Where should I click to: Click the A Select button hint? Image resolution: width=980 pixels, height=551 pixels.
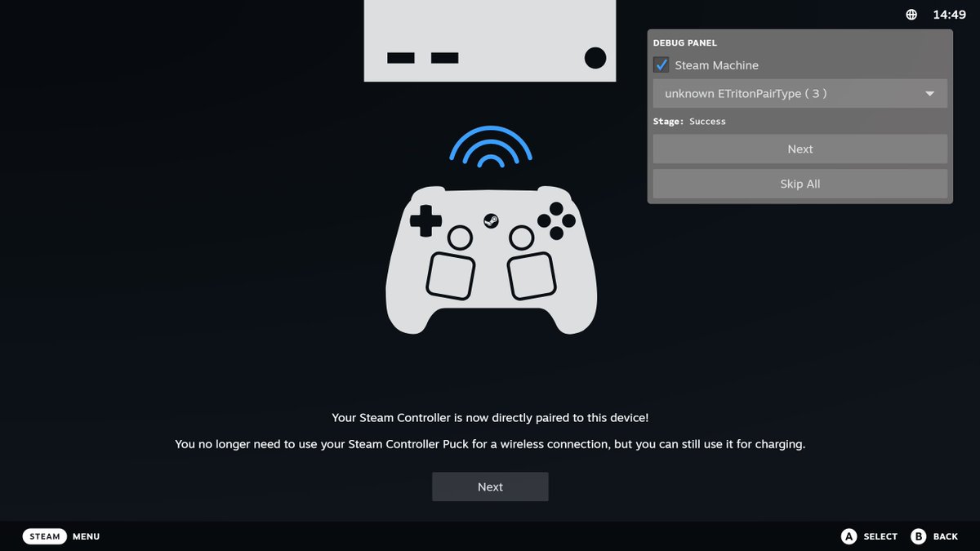(869, 536)
